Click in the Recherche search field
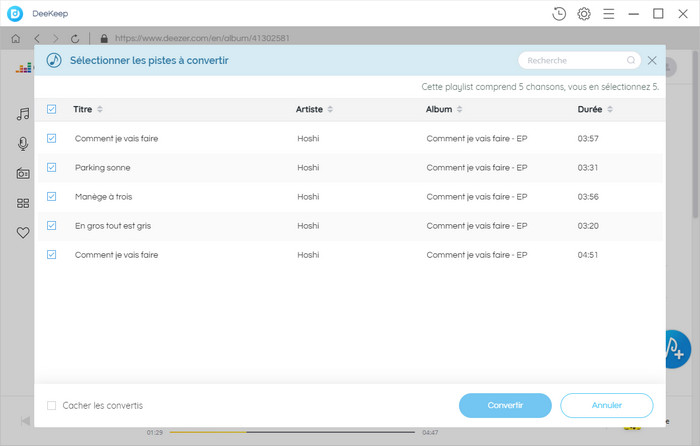The width and height of the screenshot is (700, 446). coord(572,60)
